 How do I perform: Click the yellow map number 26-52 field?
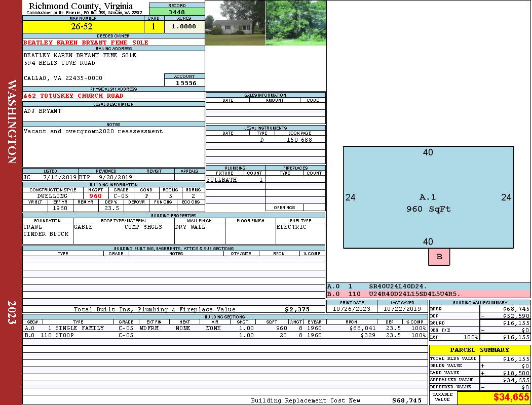pyautogui.click(x=83, y=27)
